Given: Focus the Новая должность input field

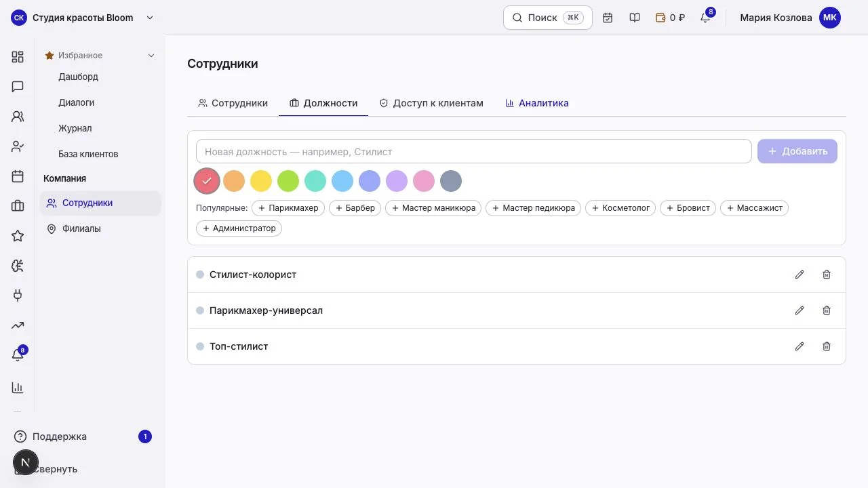Looking at the screenshot, I should (x=474, y=151).
